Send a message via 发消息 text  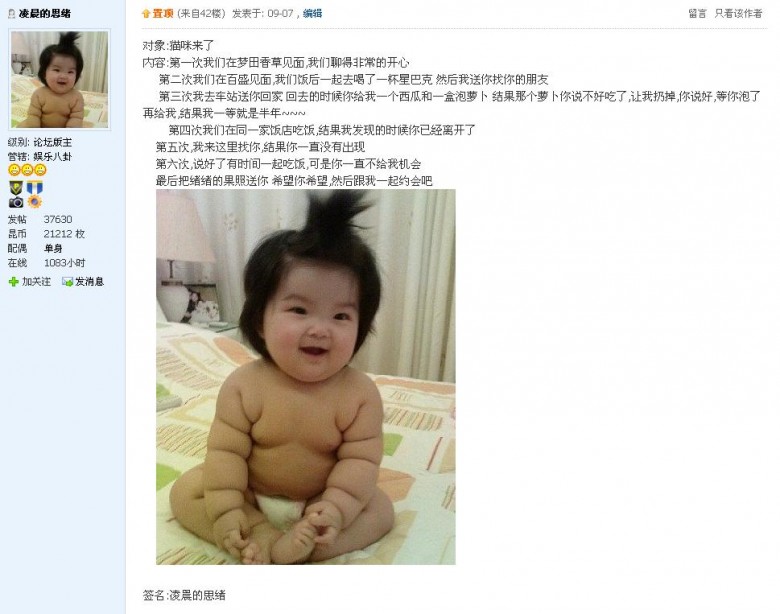pyautogui.click(x=90, y=282)
